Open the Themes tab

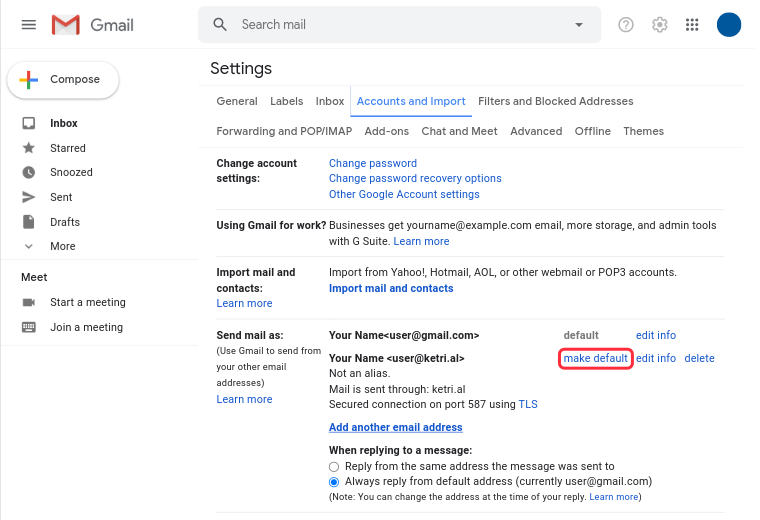(644, 131)
